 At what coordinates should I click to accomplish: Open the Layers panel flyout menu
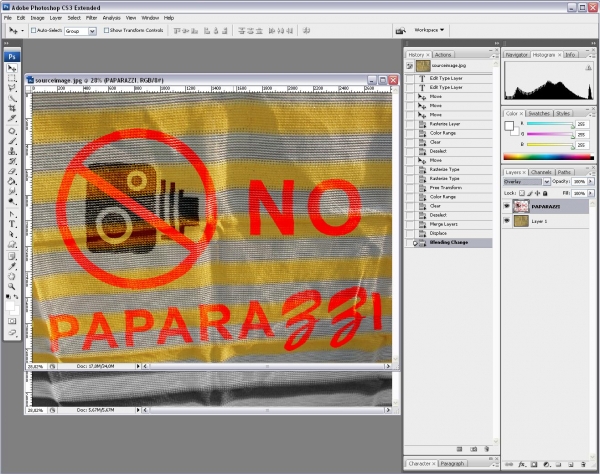pyautogui.click(x=593, y=173)
